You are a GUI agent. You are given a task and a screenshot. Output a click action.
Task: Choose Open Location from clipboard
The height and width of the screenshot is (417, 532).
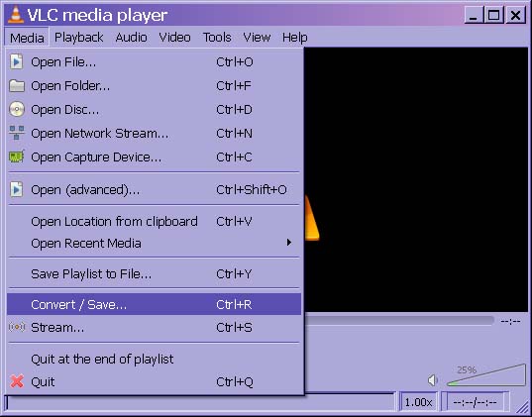coord(154,222)
